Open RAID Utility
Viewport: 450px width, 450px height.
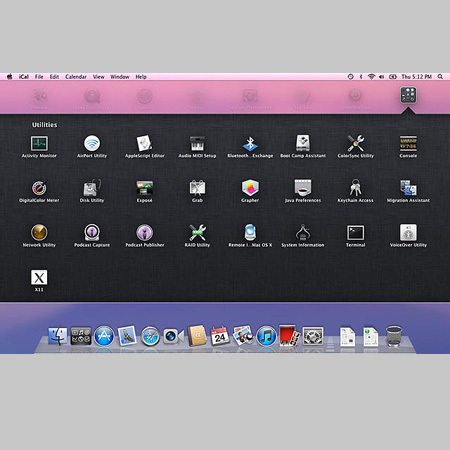tap(197, 233)
